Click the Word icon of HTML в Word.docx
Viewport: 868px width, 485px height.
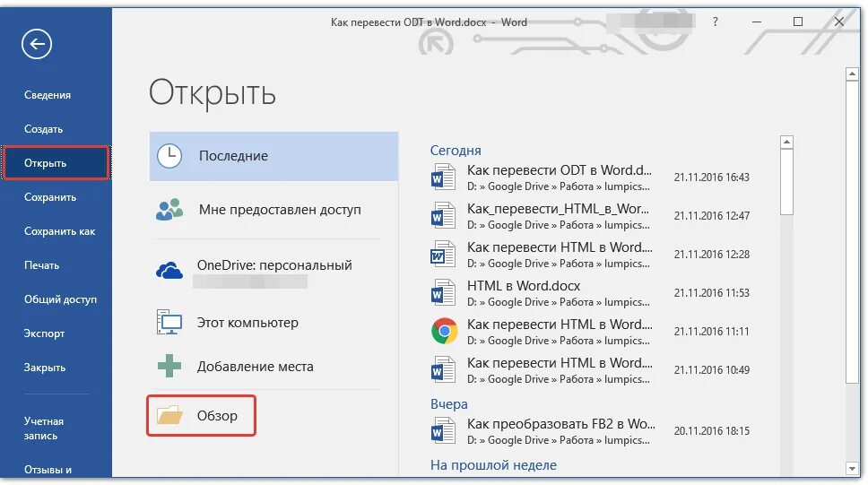click(x=443, y=292)
